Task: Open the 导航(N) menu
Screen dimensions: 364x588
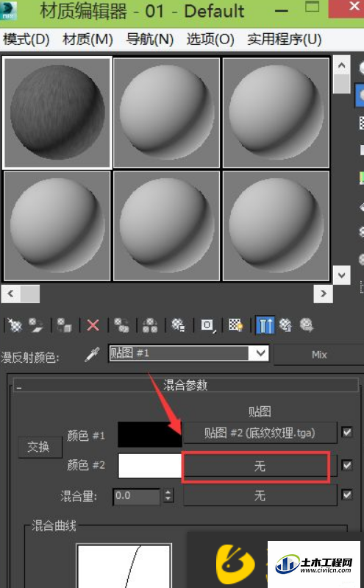Action: click(x=149, y=39)
